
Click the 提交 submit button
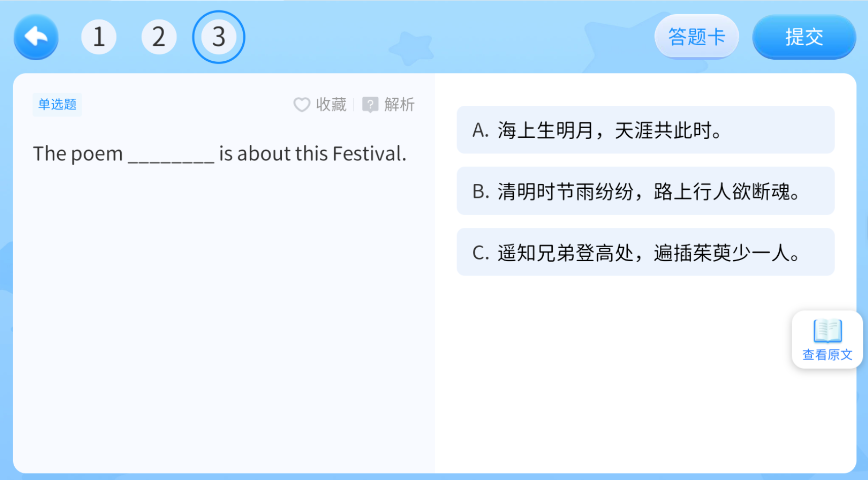(x=804, y=37)
